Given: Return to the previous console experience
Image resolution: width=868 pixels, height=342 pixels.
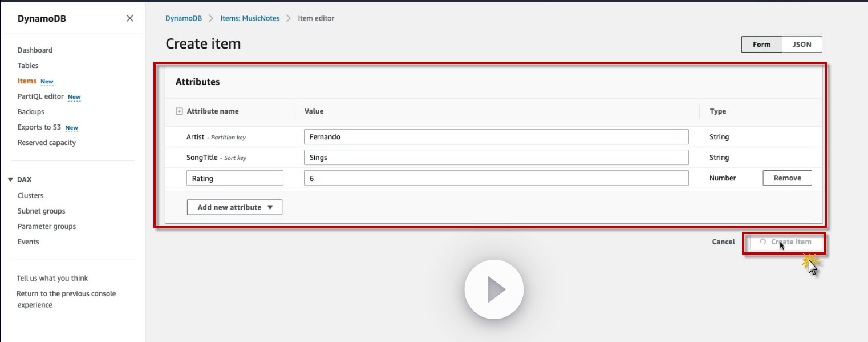Looking at the screenshot, I should click(66, 299).
